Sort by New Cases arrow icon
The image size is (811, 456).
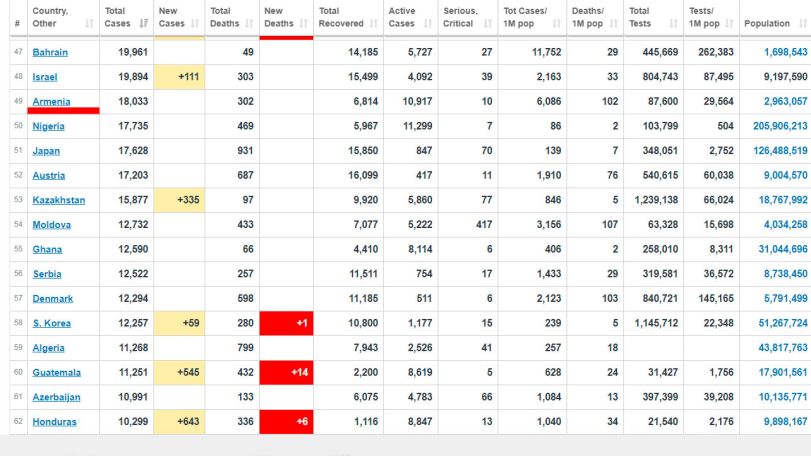click(x=195, y=23)
